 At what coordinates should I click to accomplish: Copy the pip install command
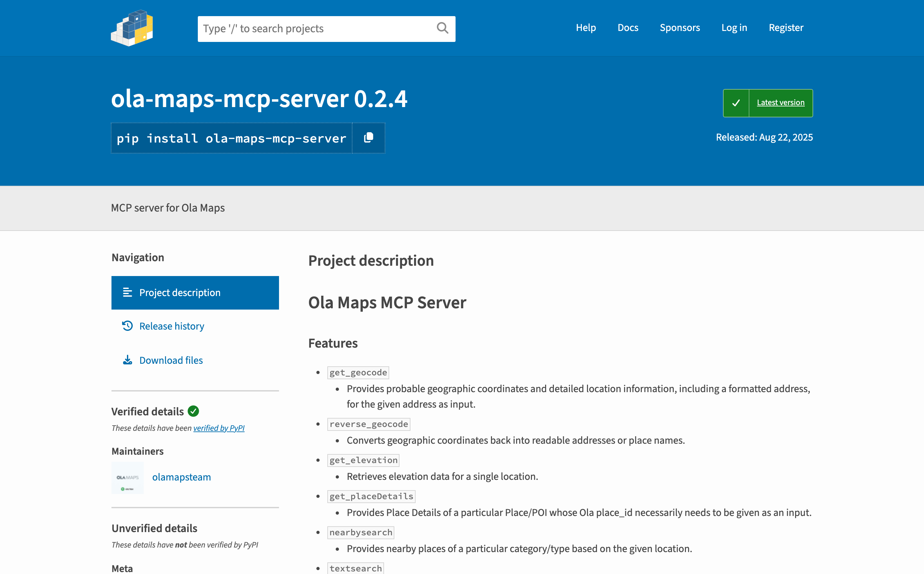tap(368, 138)
